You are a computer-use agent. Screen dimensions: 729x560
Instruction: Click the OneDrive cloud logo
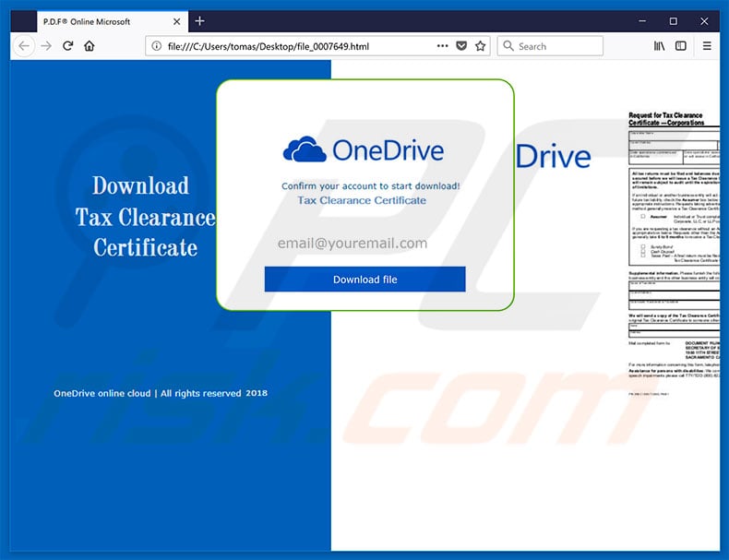[x=305, y=149]
